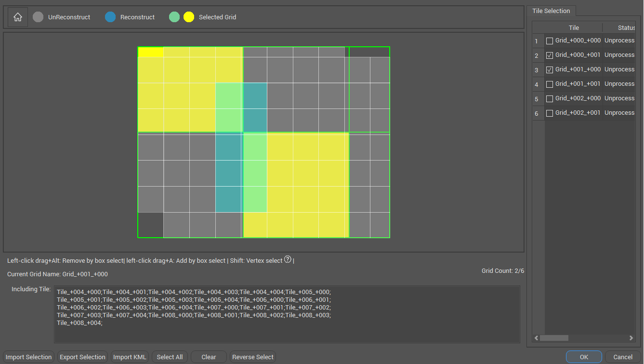Image resolution: width=644 pixels, height=364 pixels.
Task: Click the horizontal scrollbar thumb in tile list
Action: pos(554,338)
